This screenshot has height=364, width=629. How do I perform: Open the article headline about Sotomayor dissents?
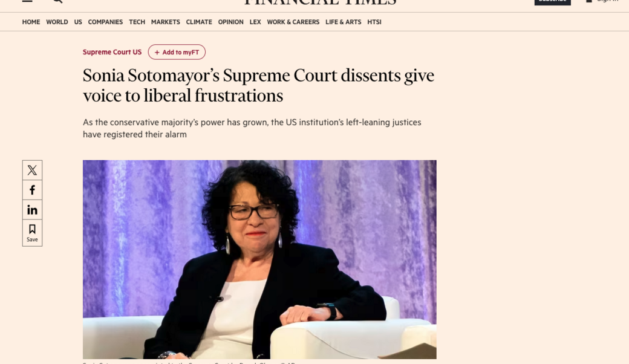[x=258, y=85]
